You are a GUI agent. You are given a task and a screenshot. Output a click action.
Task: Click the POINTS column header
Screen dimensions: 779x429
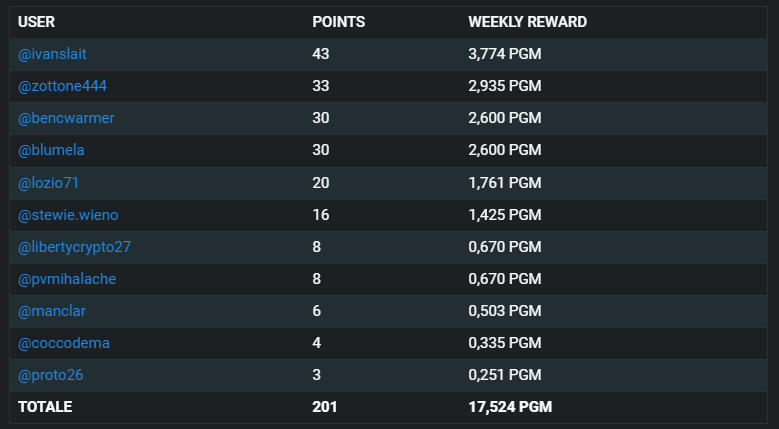339,22
